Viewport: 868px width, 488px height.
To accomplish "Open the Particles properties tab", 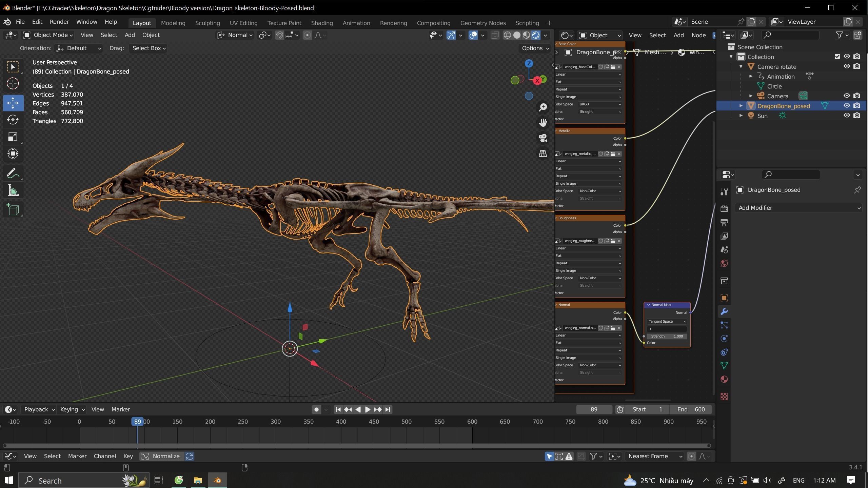I will pos(724,325).
